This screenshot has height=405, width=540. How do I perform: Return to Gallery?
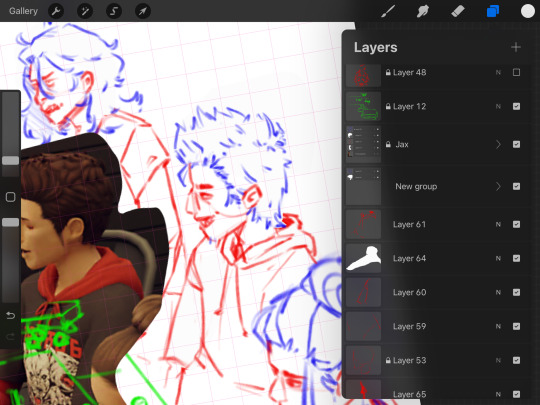pyautogui.click(x=23, y=11)
